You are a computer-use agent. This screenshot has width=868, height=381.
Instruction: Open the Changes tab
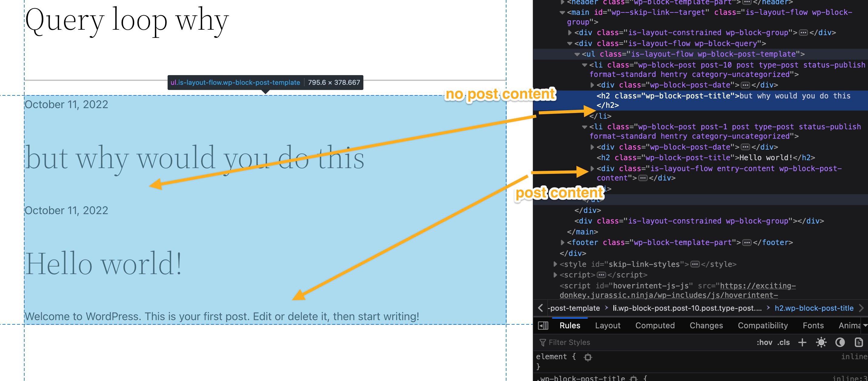[x=706, y=325]
